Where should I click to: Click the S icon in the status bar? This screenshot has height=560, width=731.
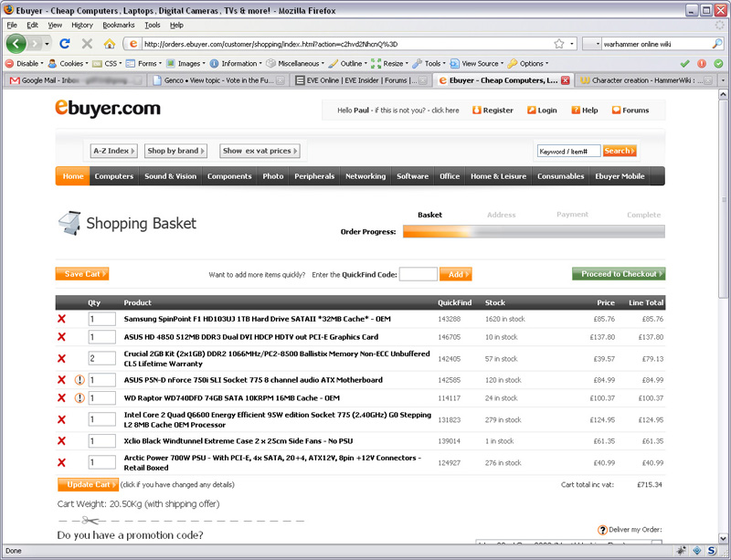click(712, 551)
